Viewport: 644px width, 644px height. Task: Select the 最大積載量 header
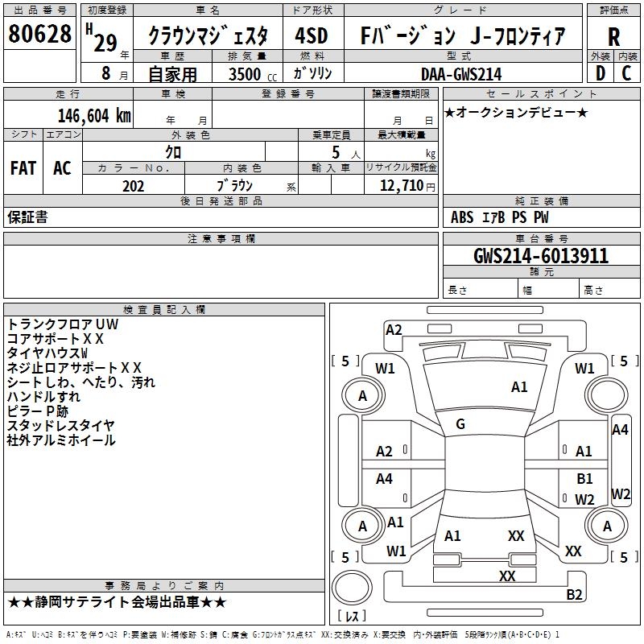[401, 134]
